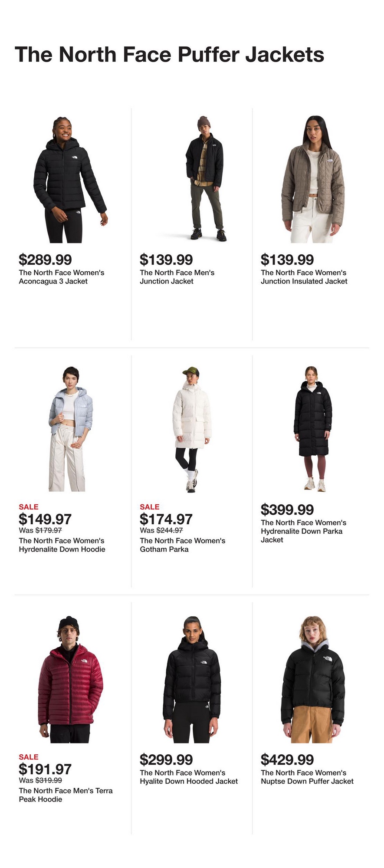Open the black Aconcagua 3 Jacket photo
The height and width of the screenshot is (868, 384).
pos(71,179)
